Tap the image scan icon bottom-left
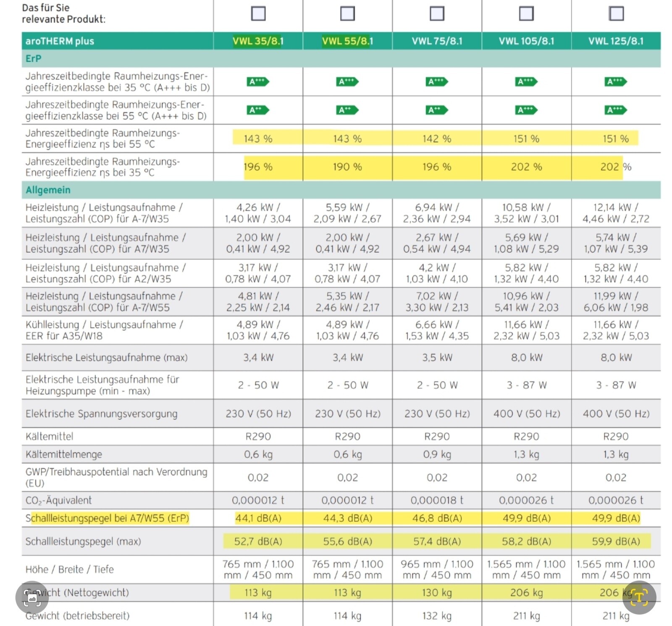 tap(32, 597)
